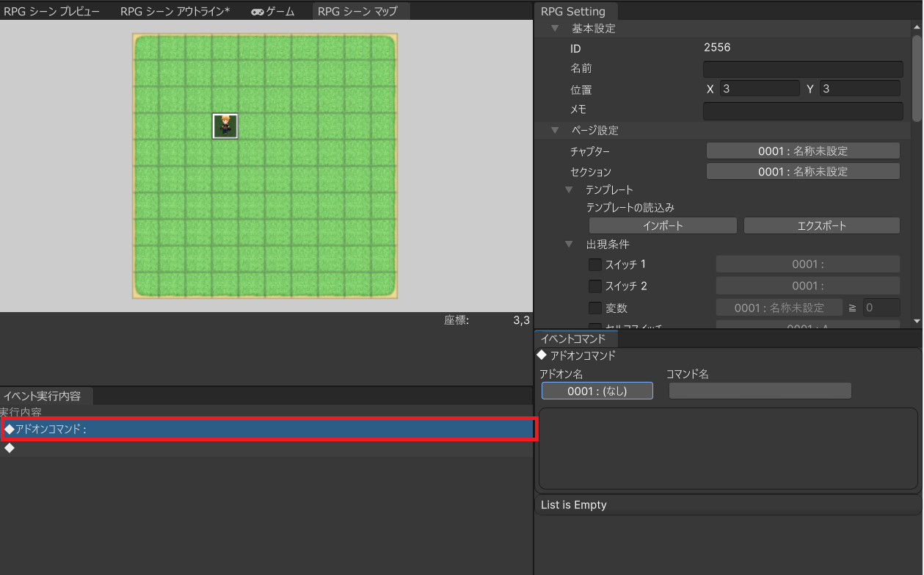This screenshot has height=575, width=924.
Task: Toggle the 変数 condition checkbox
Action: (x=595, y=308)
